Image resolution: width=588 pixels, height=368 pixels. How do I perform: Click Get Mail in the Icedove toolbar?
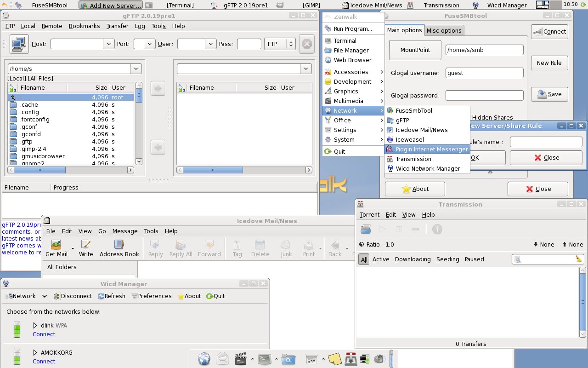tap(57, 248)
